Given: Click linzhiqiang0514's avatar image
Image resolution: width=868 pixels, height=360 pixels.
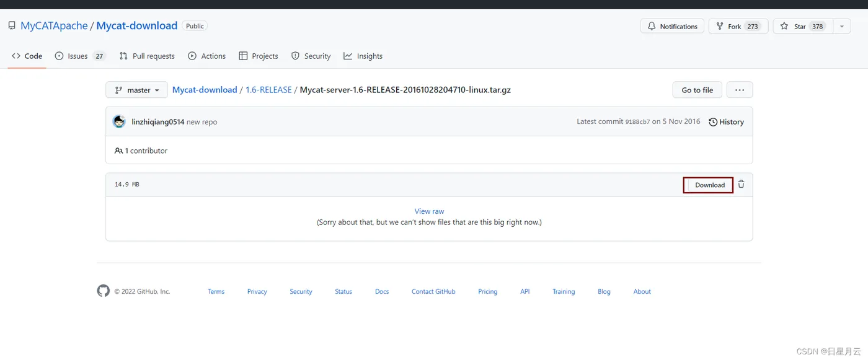Looking at the screenshot, I should pyautogui.click(x=119, y=121).
